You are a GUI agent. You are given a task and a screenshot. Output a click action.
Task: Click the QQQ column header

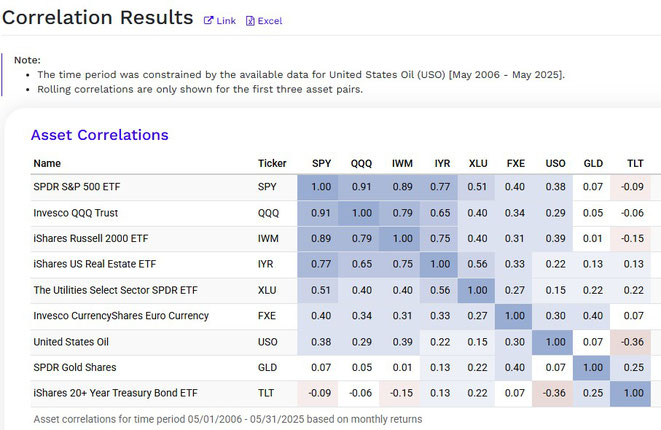[361, 164]
